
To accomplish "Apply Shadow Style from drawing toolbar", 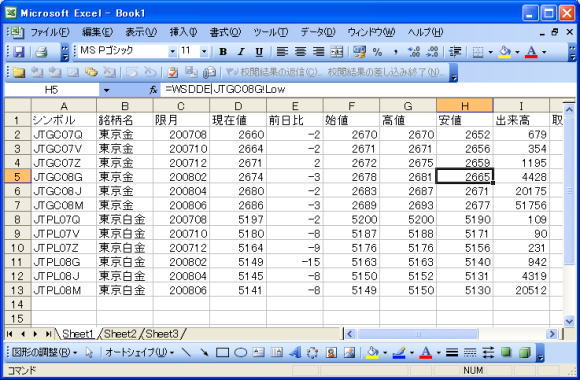I will tap(506, 353).
